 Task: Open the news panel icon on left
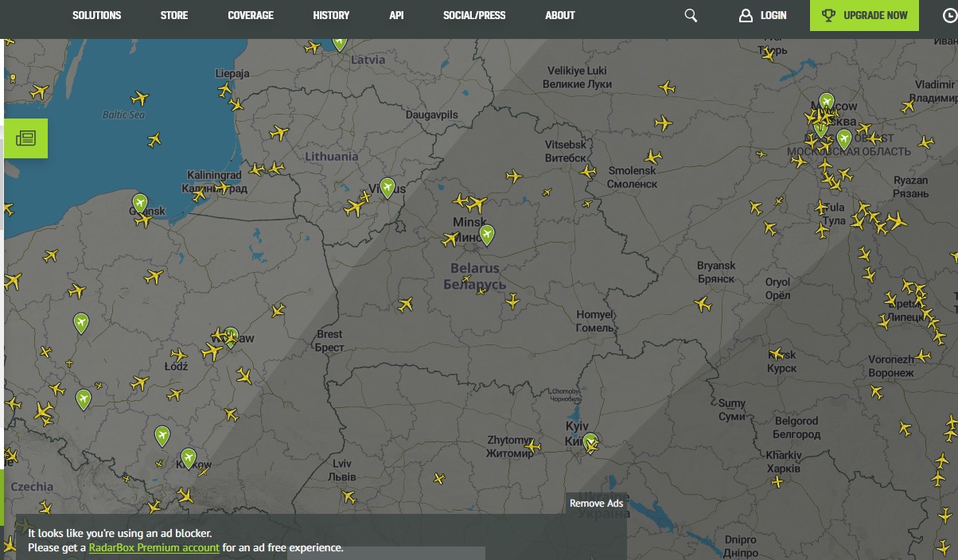point(25,138)
